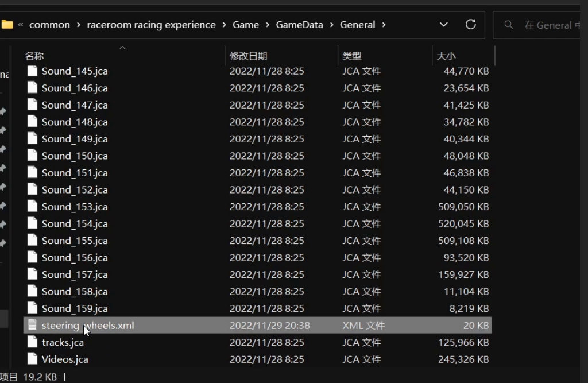Expand the chevron after Game breadcrumb
The image size is (588, 383).
pyautogui.click(x=268, y=25)
